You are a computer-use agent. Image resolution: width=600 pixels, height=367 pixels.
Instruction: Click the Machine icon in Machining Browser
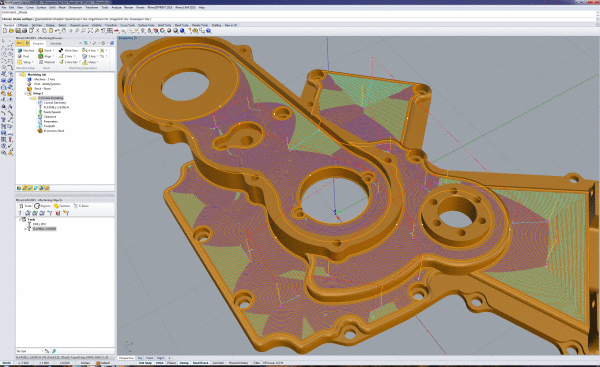[x=20, y=50]
